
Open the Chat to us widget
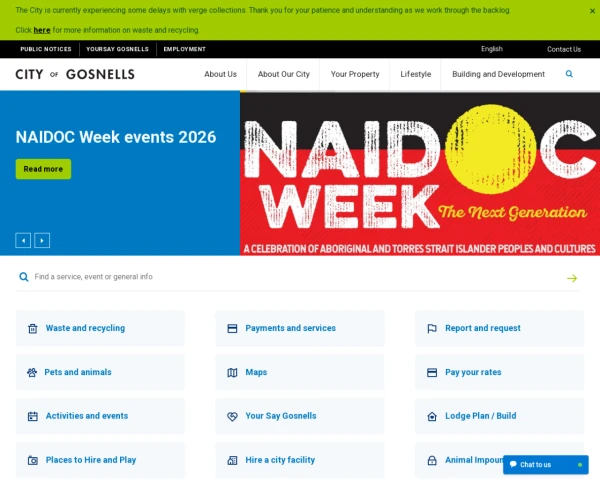546,465
